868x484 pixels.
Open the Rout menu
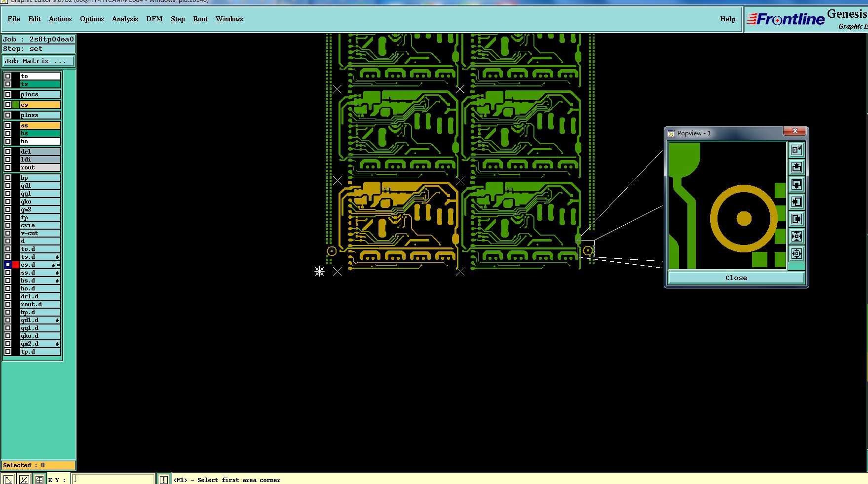pos(200,19)
